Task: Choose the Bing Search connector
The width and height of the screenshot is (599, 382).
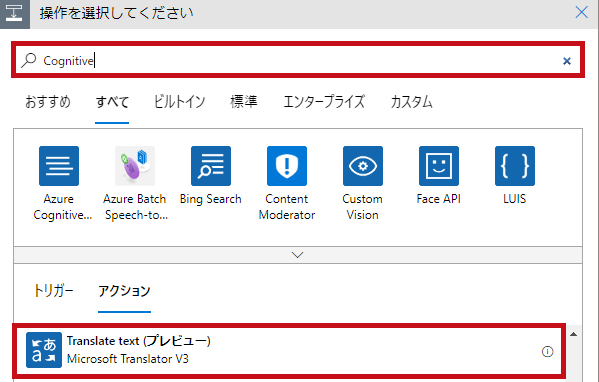Action: [211, 166]
